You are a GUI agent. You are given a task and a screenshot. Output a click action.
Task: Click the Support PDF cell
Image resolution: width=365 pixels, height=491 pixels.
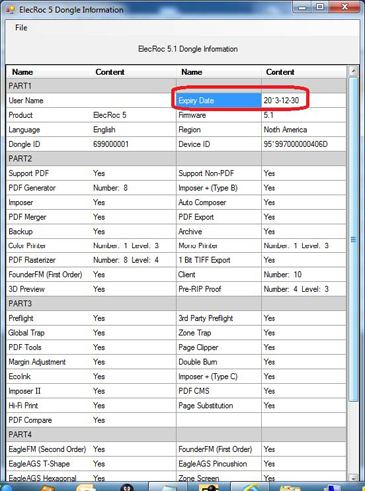[x=49, y=173]
